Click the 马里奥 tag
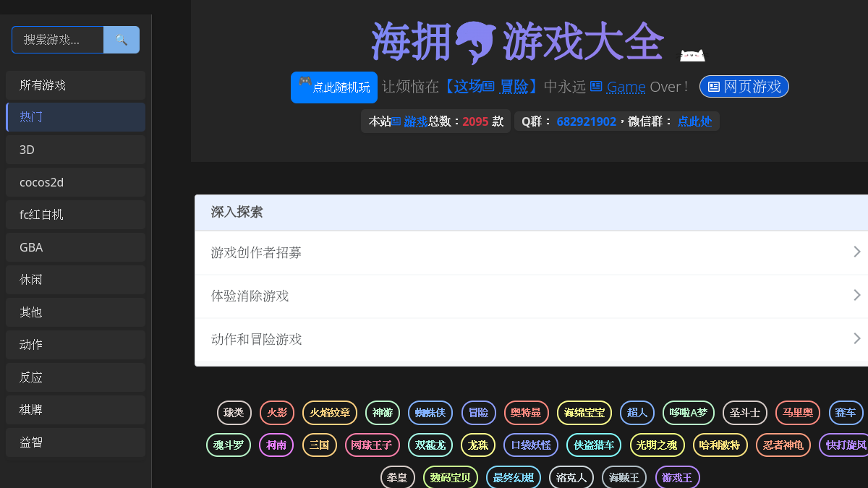The width and height of the screenshot is (868, 488). point(798,413)
